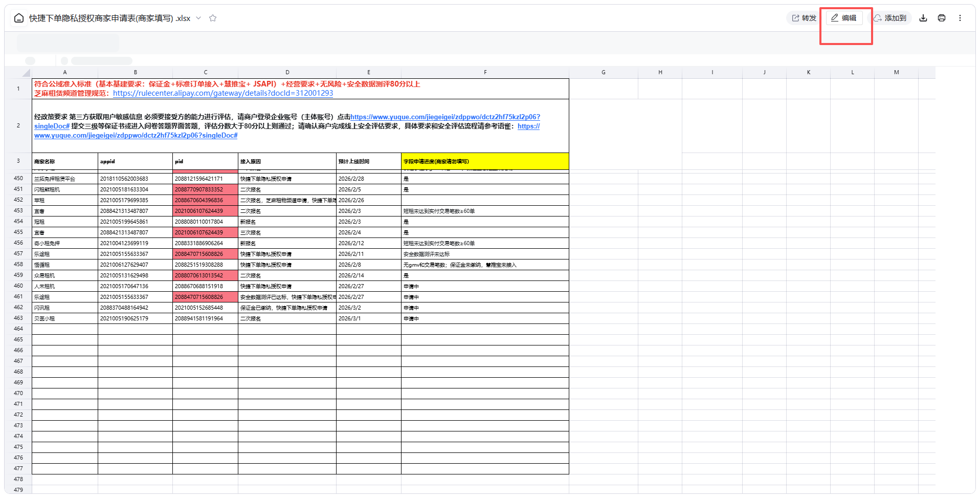Click the cell containing 兰拓免押租赁平台

coord(64,179)
